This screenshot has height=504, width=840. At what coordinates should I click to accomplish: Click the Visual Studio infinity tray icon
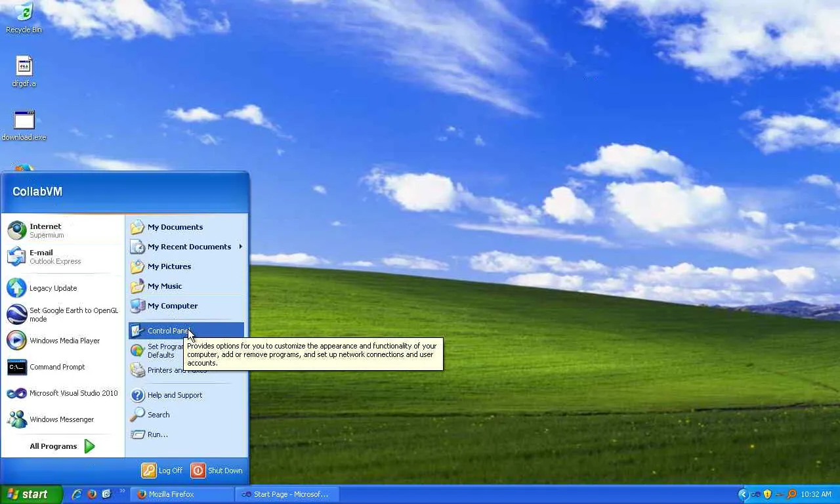pyautogui.click(x=755, y=494)
